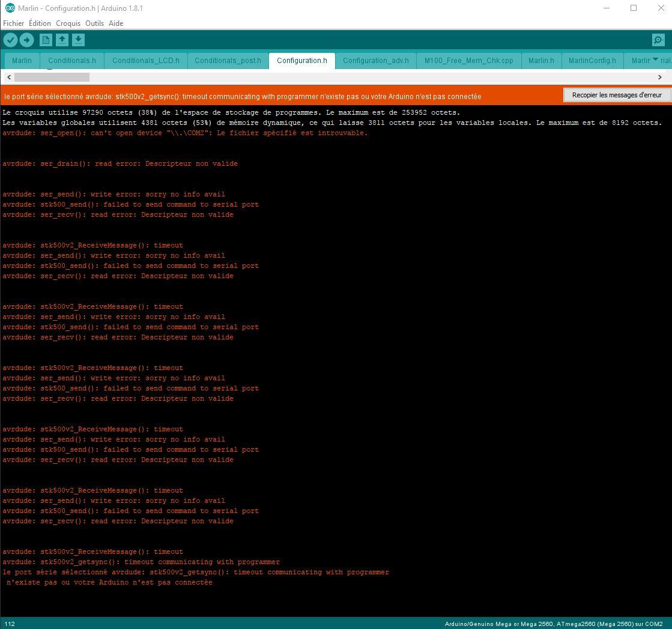Open the Aide menu

click(116, 23)
